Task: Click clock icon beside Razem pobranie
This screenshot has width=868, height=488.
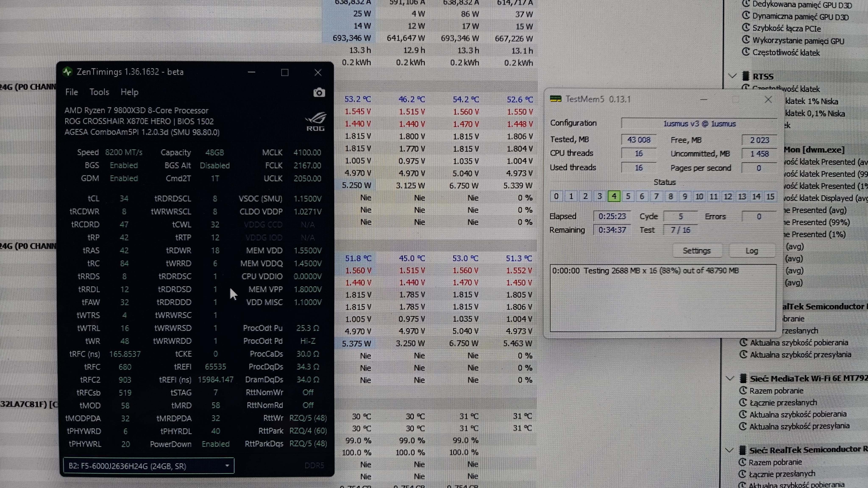Action: (743, 391)
